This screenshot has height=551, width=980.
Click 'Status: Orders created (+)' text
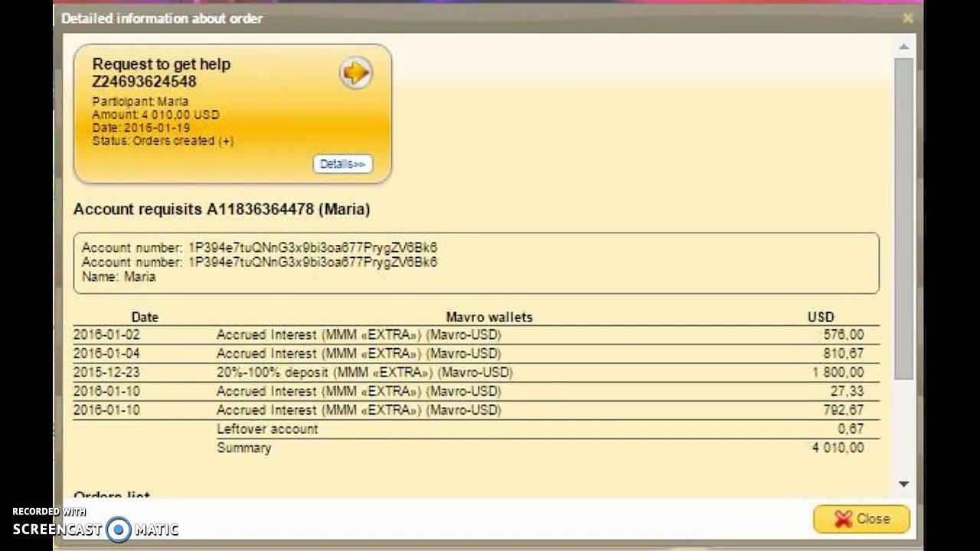pos(163,141)
